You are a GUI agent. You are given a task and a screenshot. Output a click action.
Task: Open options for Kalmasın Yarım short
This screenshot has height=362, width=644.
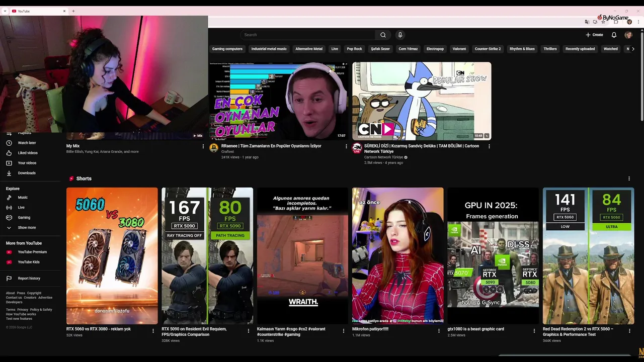pos(344,331)
